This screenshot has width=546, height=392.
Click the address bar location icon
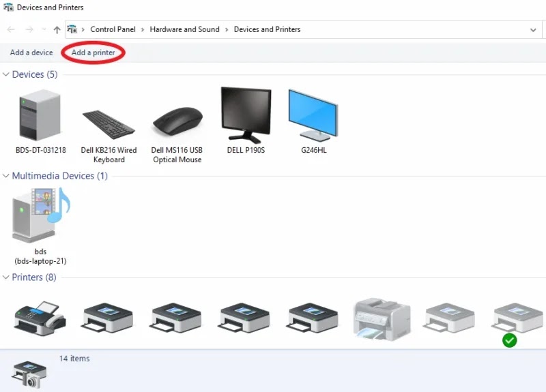point(72,29)
